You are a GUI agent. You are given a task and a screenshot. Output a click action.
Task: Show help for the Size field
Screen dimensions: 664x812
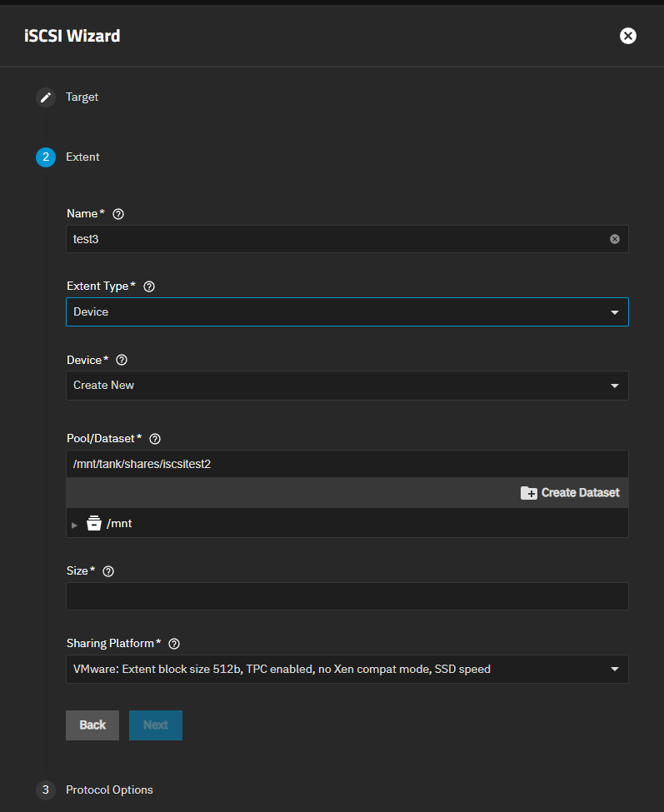(x=107, y=571)
